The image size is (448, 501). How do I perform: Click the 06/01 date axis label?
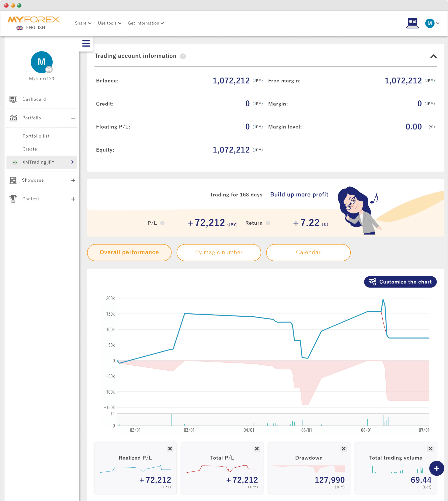(x=366, y=430)
